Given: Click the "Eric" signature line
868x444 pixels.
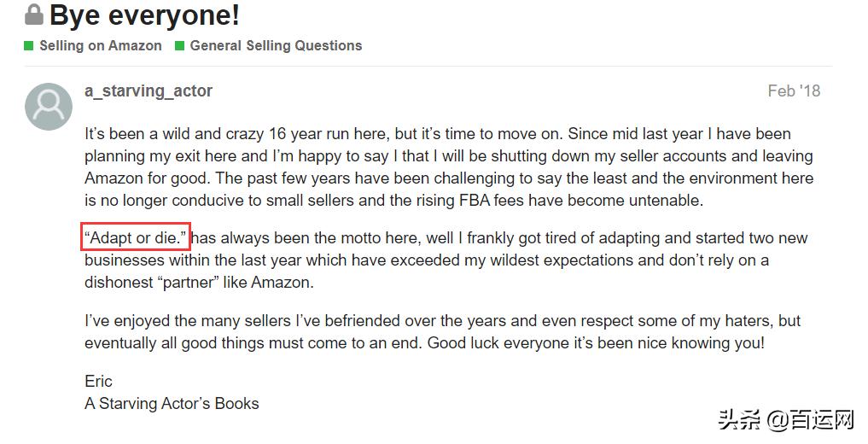Looking at the screenshot, I should coord(98,381).
